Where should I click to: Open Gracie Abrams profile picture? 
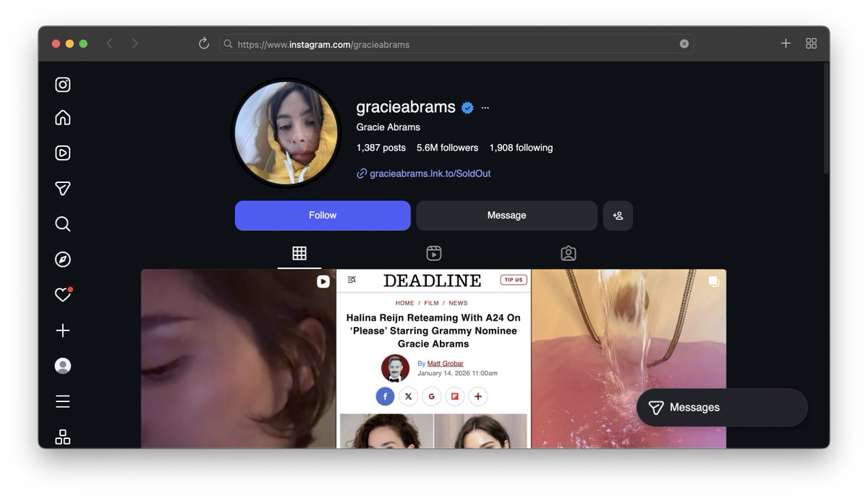click(286, 133)
